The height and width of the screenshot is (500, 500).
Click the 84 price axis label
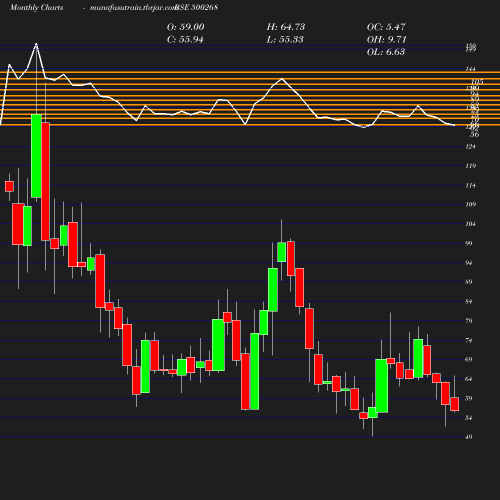pos(469,302)
